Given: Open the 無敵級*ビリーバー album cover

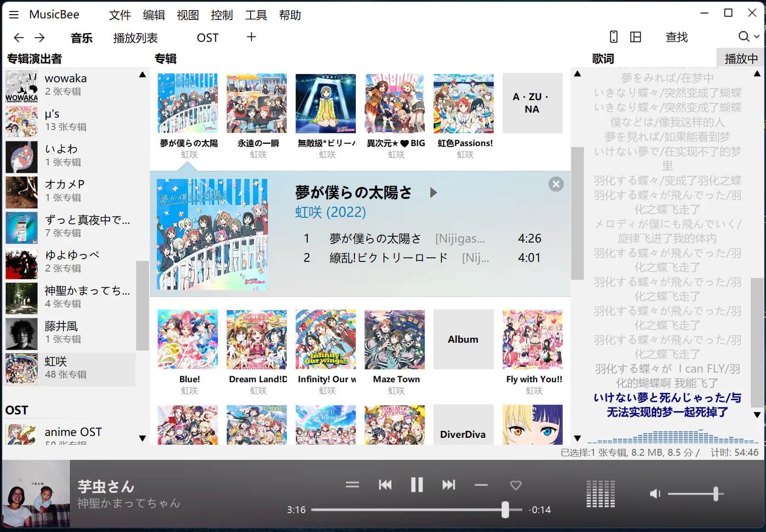Looking at the screenshot, I should tap(326, 103).
